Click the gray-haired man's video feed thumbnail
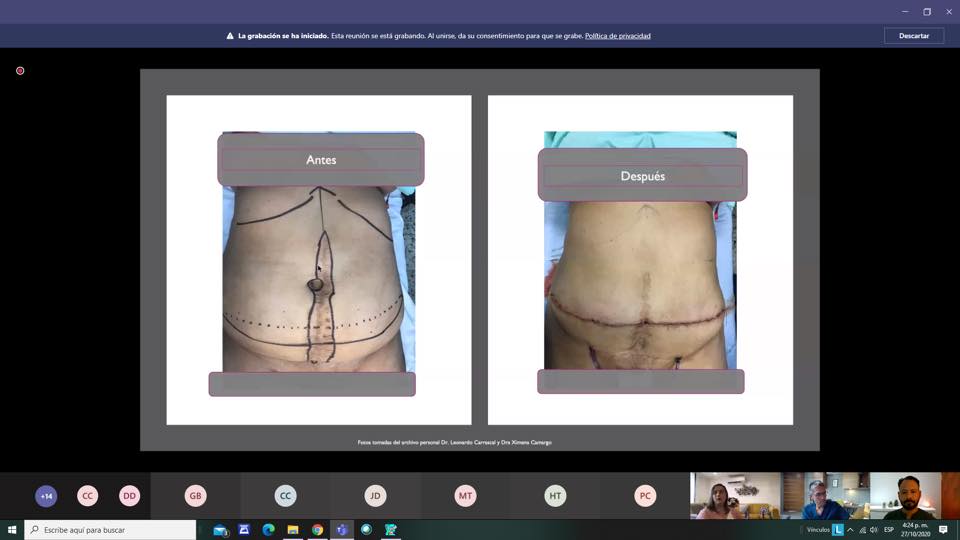Screen dimensions: 960x540 tap(825, 495)
